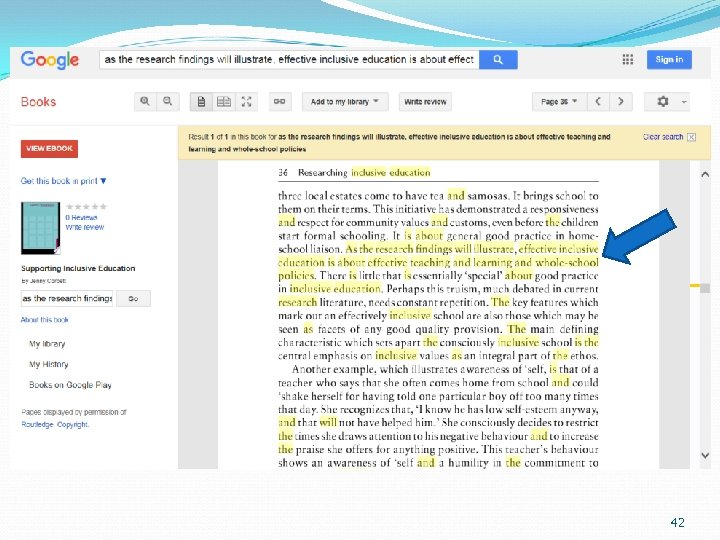
Task: Open Books on Google Play
Action: [70, 385]
